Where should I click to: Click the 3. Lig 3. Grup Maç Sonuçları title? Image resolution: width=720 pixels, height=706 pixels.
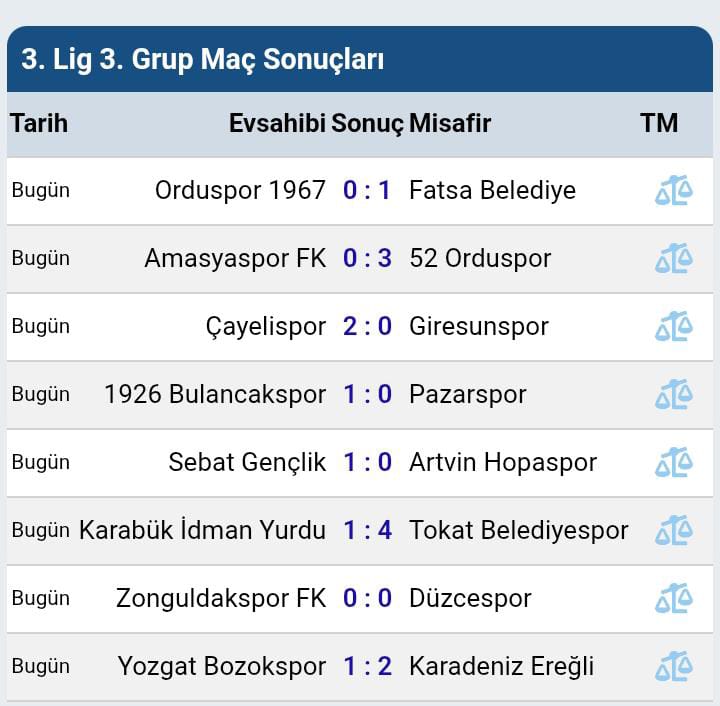coord(203,59)
